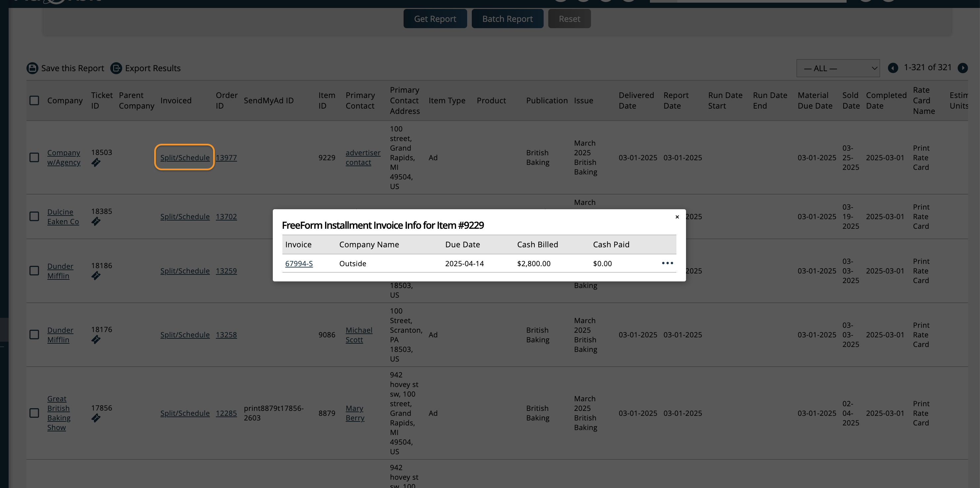Image resolution: width=980 pixels, height=488 pixels.
Task: Open order ID 13259
Action: (x=226, y=271)
